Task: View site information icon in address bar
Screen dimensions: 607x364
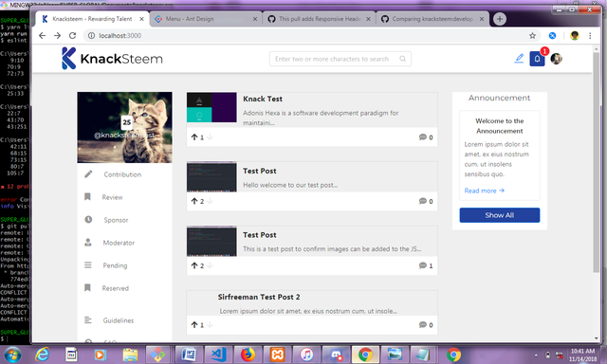Action: click(91, 36)
